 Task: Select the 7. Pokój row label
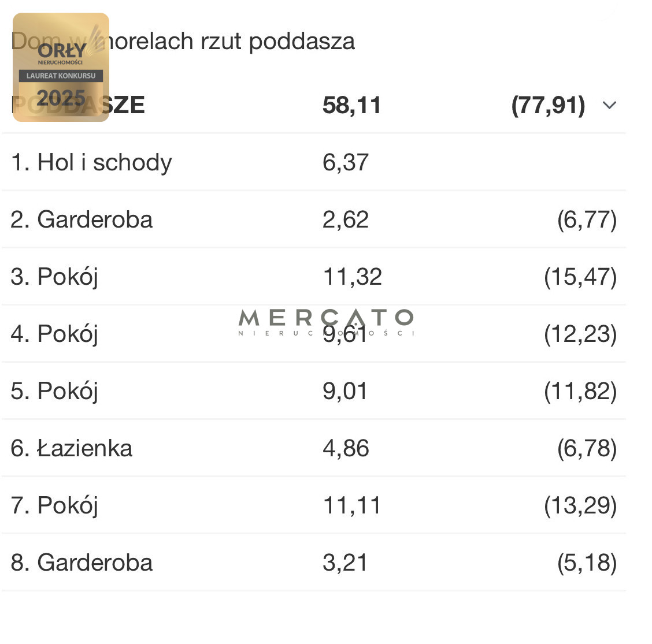[x=54, y=506]
